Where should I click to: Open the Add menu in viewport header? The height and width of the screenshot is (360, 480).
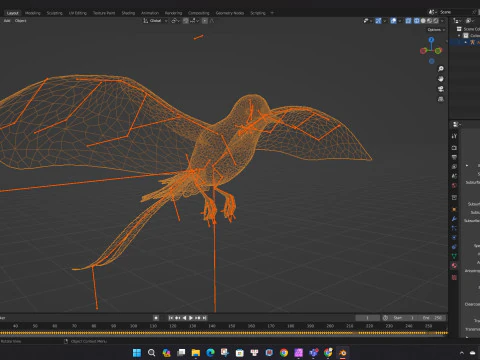[7, 21]
